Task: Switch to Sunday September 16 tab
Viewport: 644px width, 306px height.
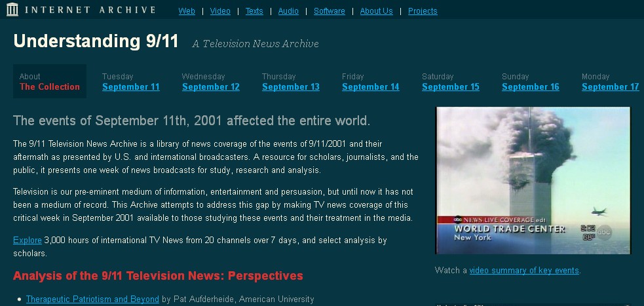Action: pyautogui.click(x=530, y=86)
